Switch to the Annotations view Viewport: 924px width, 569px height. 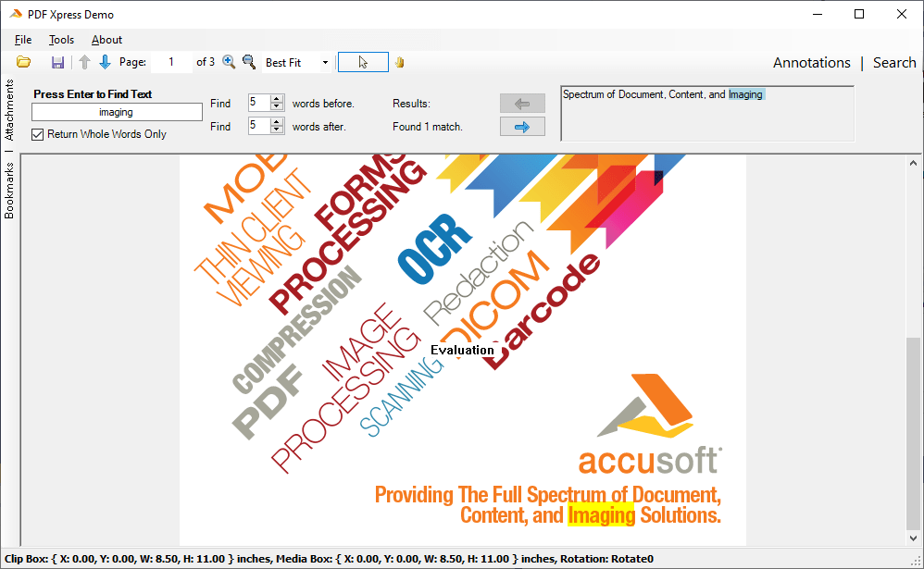(812, 62)
